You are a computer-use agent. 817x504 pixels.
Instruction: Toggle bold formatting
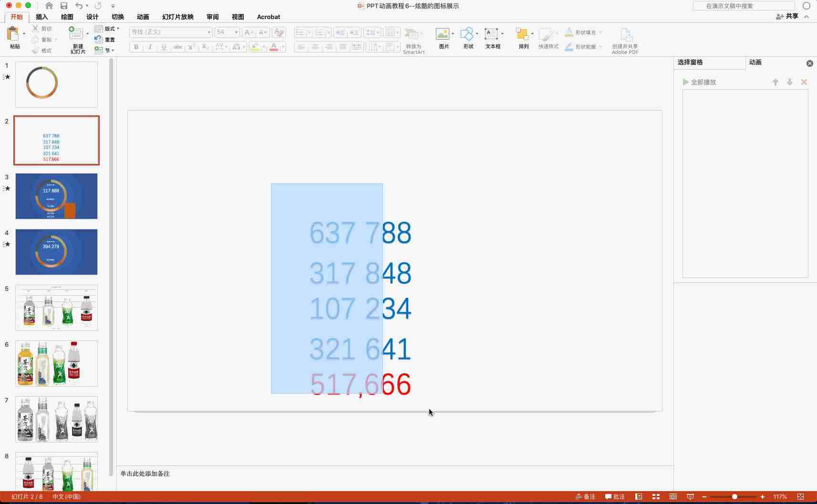click(136, 47)
